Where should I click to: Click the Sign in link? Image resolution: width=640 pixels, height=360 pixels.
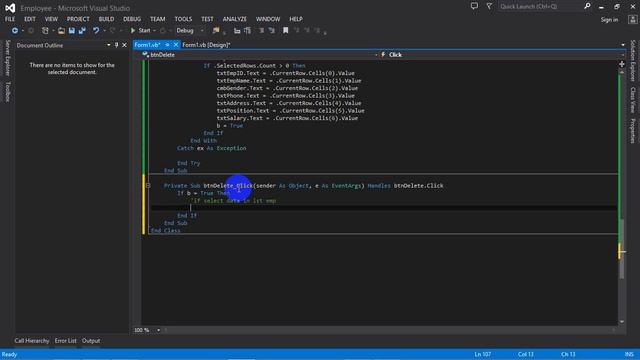click(609, 20)
